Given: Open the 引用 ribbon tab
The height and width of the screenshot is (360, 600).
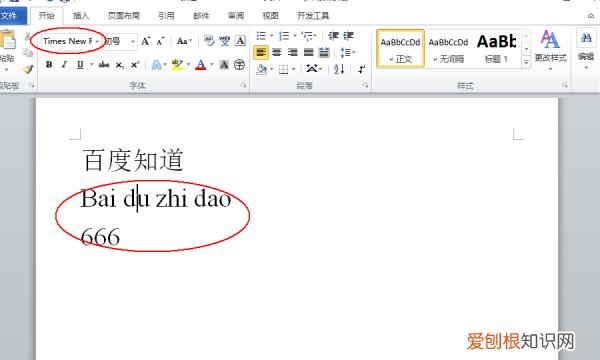Looking at the screenshot, I should [166, 16].
